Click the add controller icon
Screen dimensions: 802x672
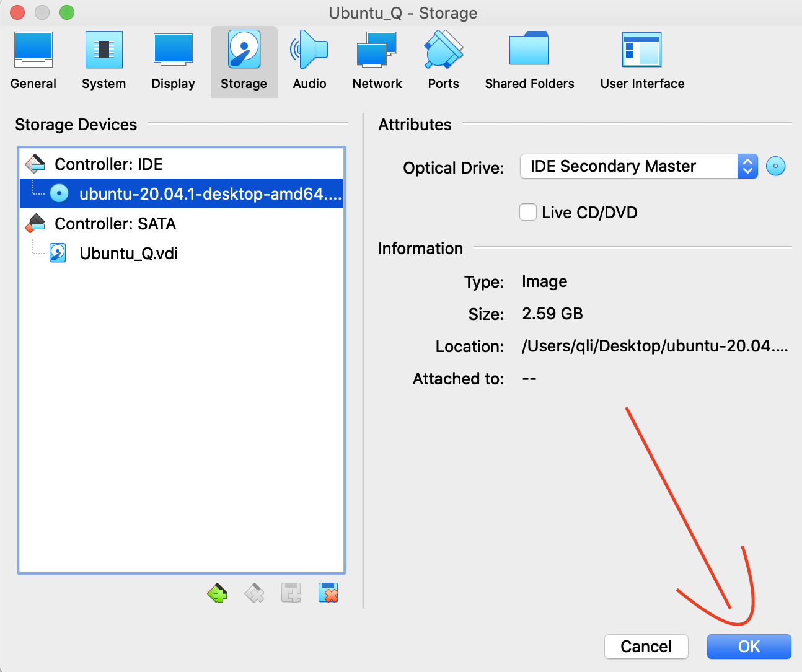coord(217,593)
